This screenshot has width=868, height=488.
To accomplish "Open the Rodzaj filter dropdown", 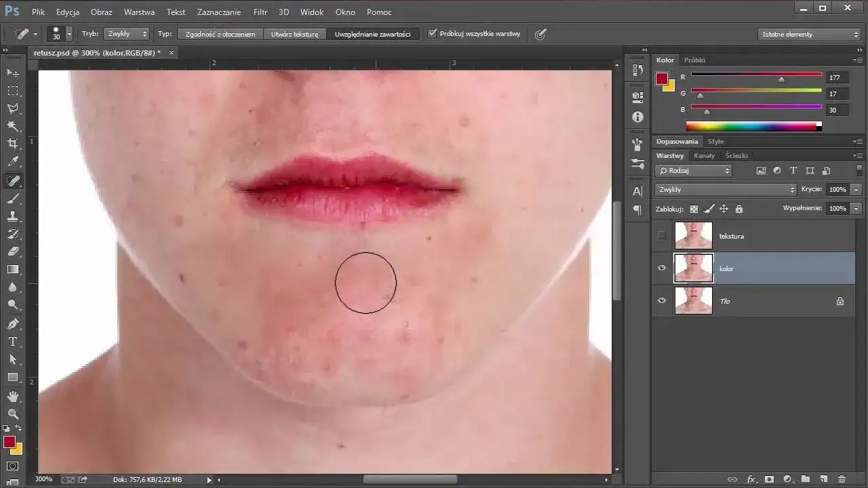I will 693,170.
